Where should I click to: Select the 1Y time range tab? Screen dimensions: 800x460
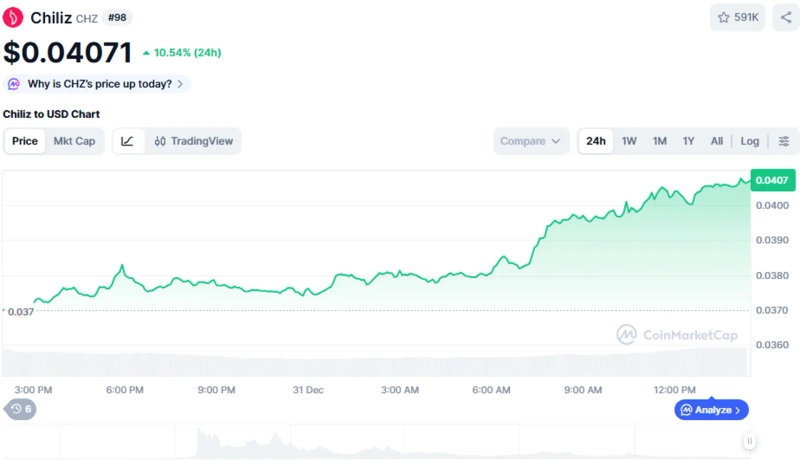[x=688, y=141]
